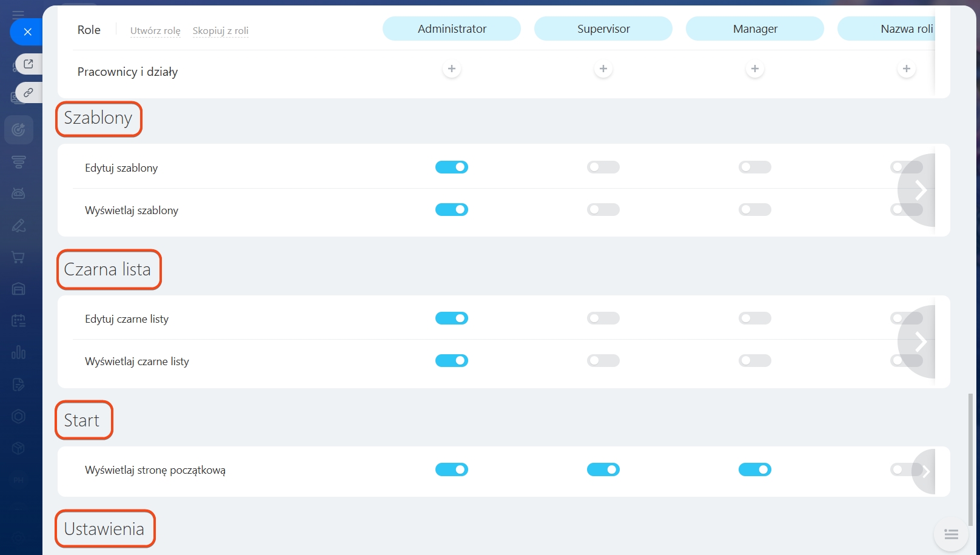Click the Skopiuj z roli link
Image resolution: width=980 pixels, height=555 pixels.
tap(221, 30)
